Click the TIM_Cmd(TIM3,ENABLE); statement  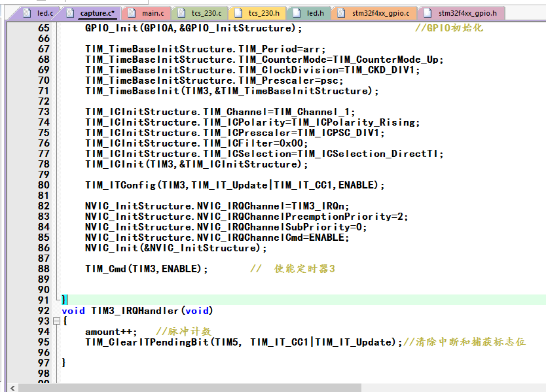point(147,269)
